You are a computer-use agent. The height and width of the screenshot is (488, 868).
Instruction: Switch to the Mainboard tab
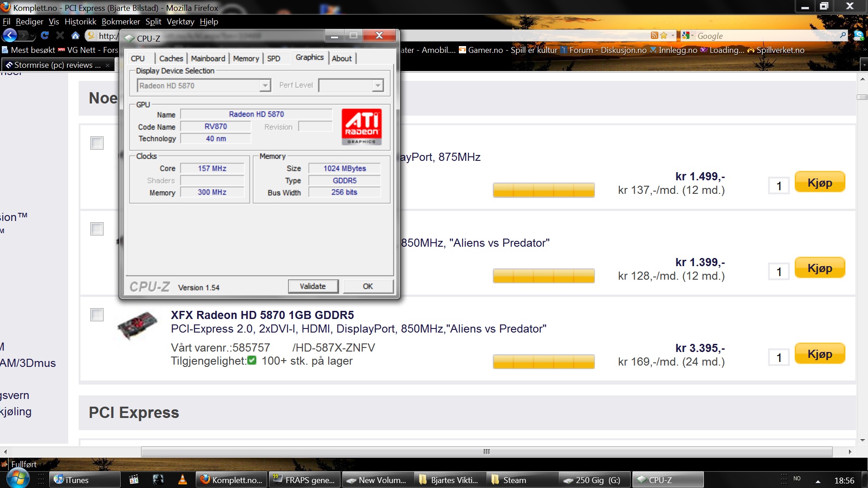(x=208, y=58)
